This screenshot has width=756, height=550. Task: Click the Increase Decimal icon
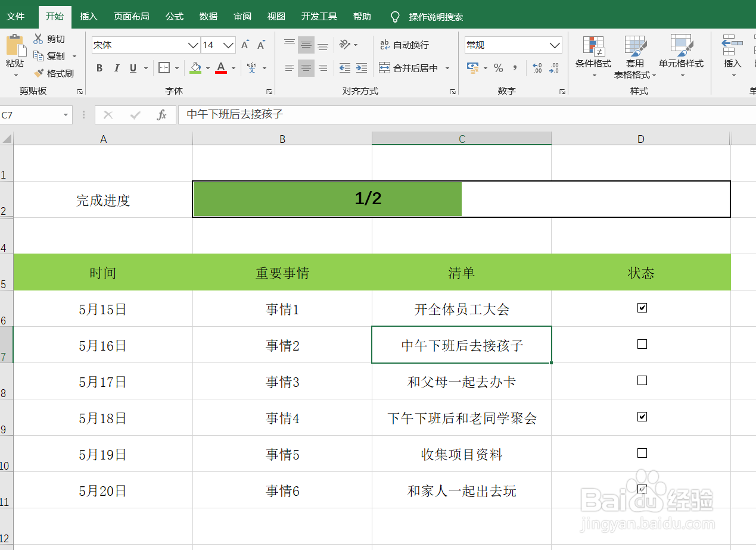536,68
